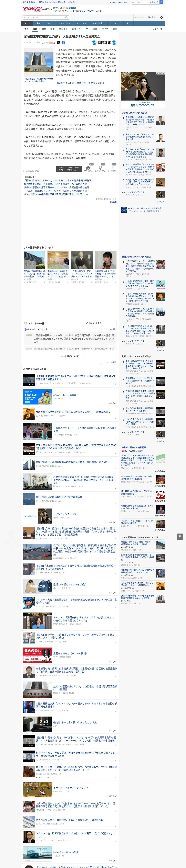186x868 pixels.
Task: Select the トップ navigation tab
Action: coord(27,24)
